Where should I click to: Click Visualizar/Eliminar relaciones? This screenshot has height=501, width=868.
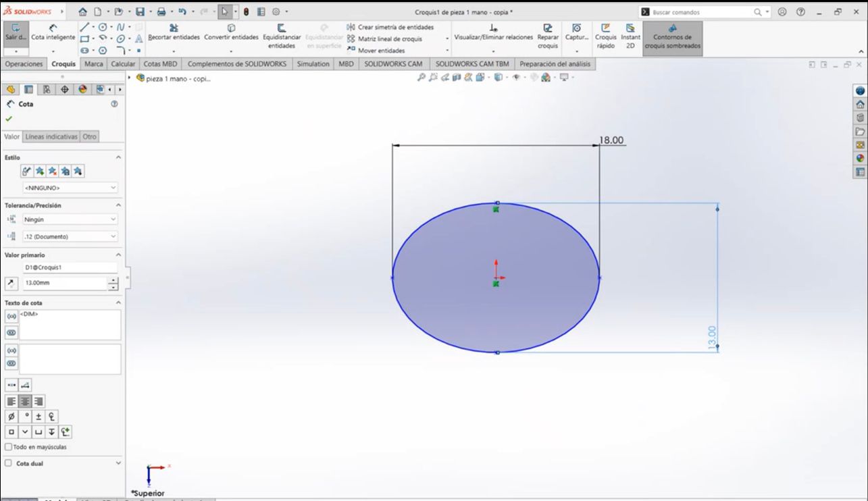point(494,33)
